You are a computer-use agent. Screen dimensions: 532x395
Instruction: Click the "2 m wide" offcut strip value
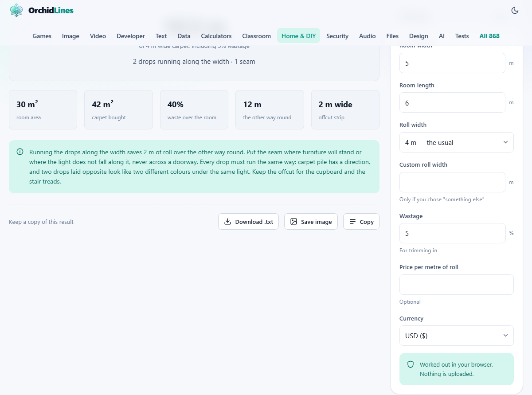[335, 105]
